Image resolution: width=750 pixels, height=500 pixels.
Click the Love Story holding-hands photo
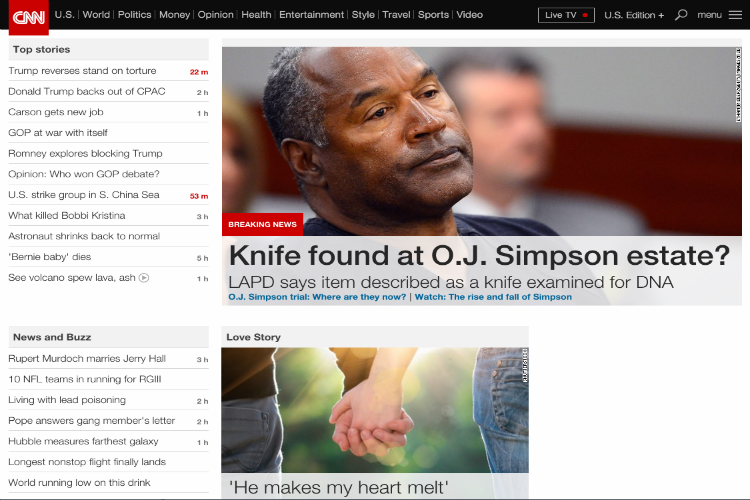[375, 410]
